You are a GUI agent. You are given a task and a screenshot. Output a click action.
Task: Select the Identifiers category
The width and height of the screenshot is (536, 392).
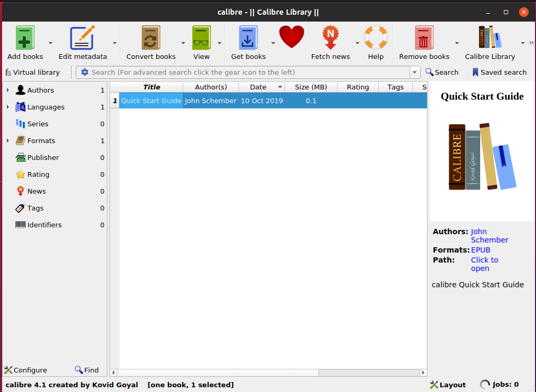click(x=44, y=225)
